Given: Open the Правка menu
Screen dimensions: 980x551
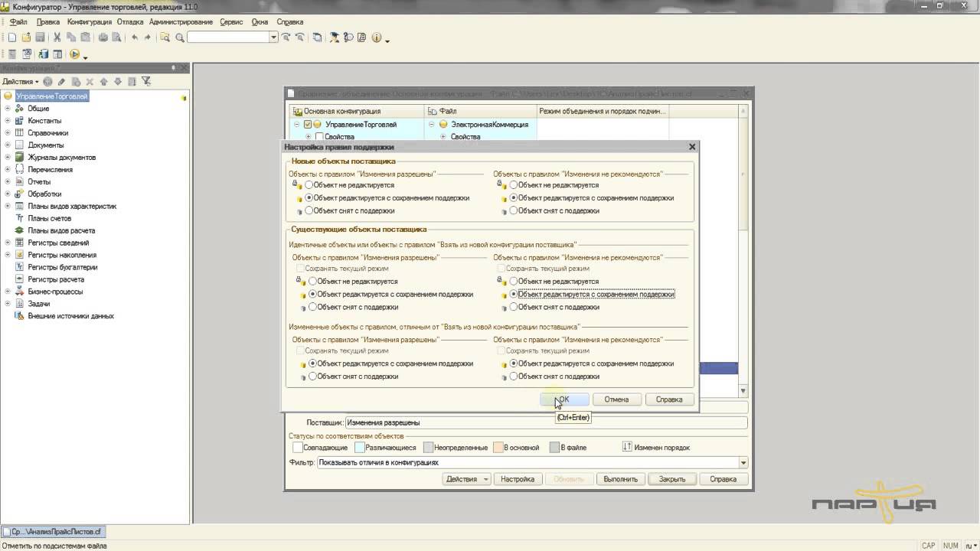Looking at the screenshot, I should click(48, 22).
